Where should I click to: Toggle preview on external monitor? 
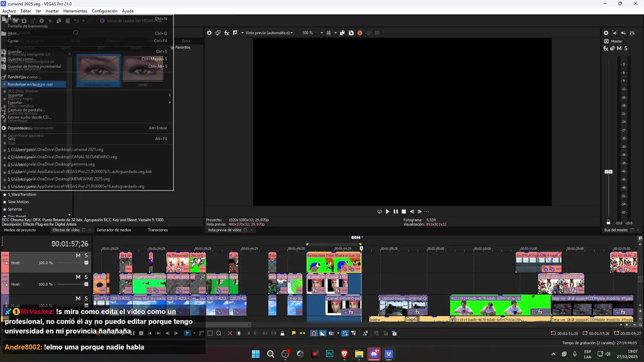pyautogui.click(x=218, y=33)
